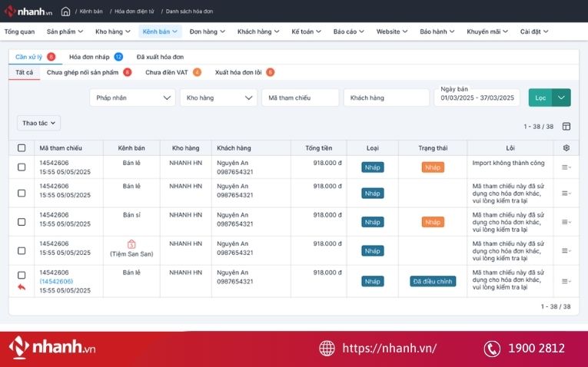
Task: Open the Kho hàng filter dropdown
Action: pyautogui.click(x=218, y=98)
